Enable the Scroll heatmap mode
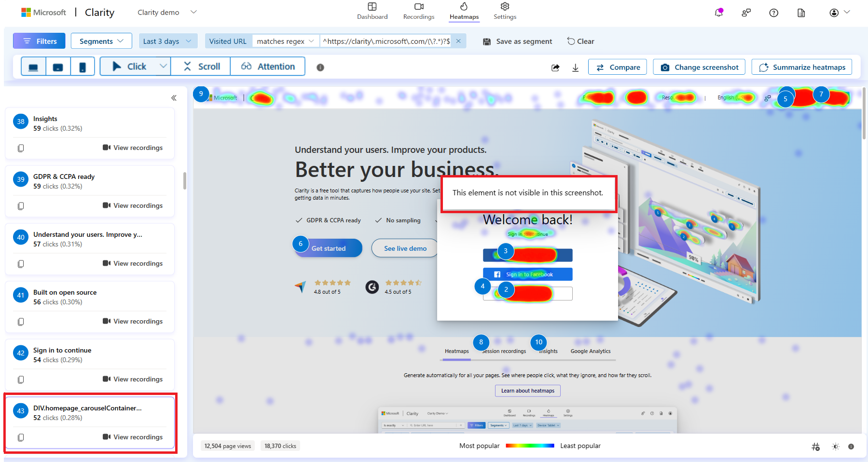This screenshot has height=462, width=868. tap(200, 66)
